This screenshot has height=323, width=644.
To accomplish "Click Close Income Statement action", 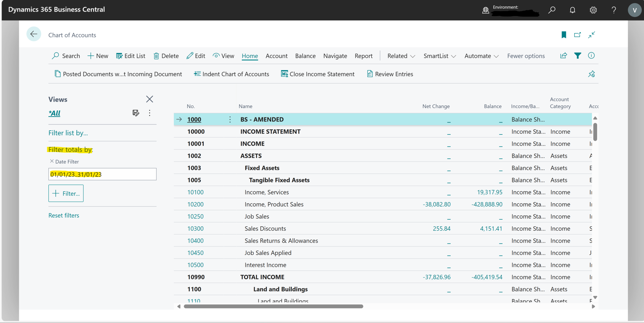I will click(318, 74).
